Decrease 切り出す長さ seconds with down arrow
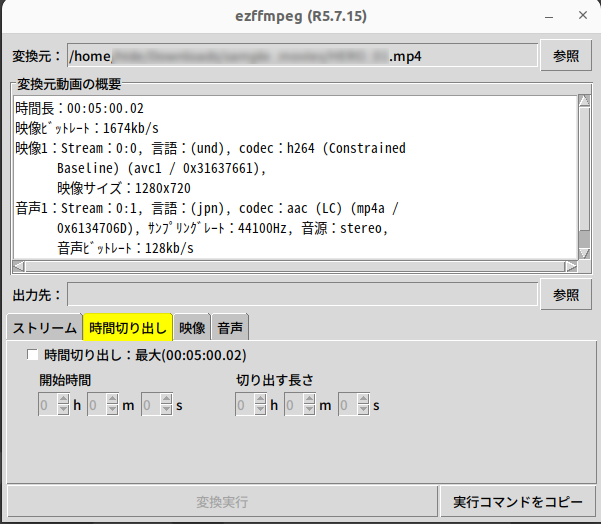The width and height of the screenshot is (601, 524). coord(363,410)
